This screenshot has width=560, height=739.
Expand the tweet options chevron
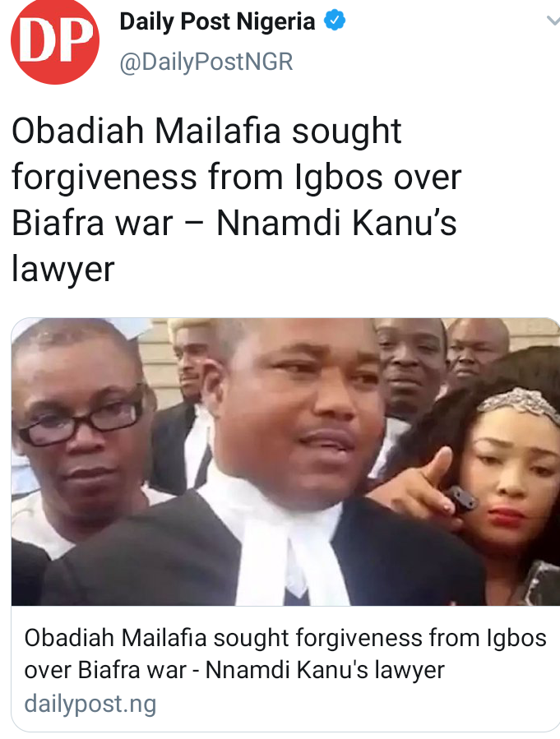[x=553, y=21]
